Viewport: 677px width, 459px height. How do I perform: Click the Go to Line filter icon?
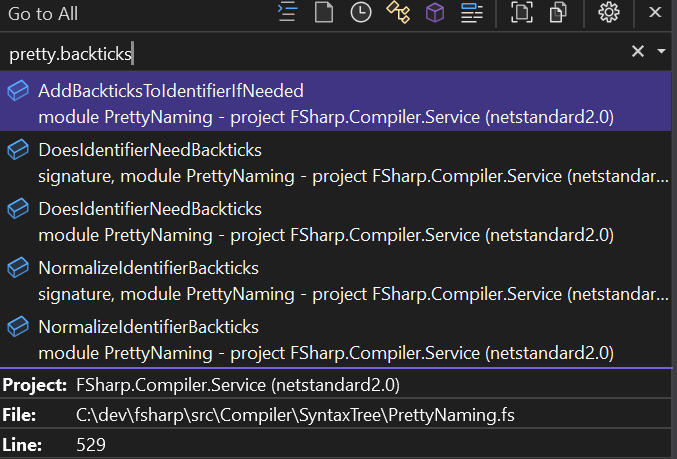tap(288, 13)
